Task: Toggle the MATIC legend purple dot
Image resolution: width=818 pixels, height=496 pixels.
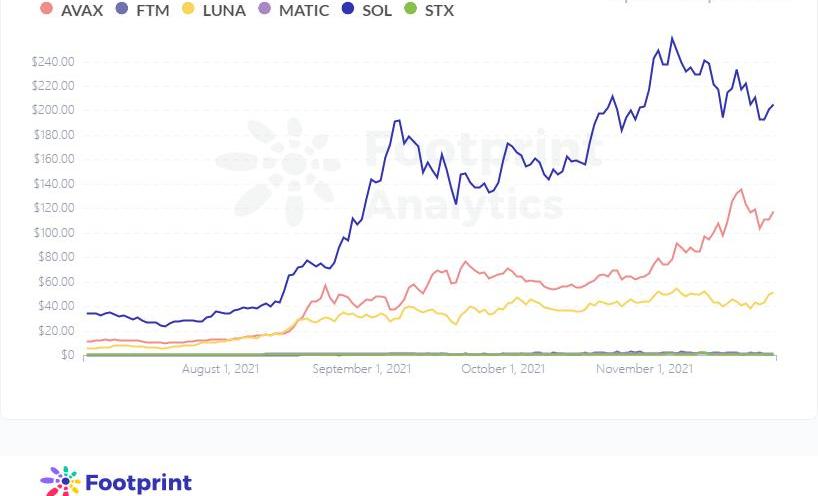Action: (264, 8)
